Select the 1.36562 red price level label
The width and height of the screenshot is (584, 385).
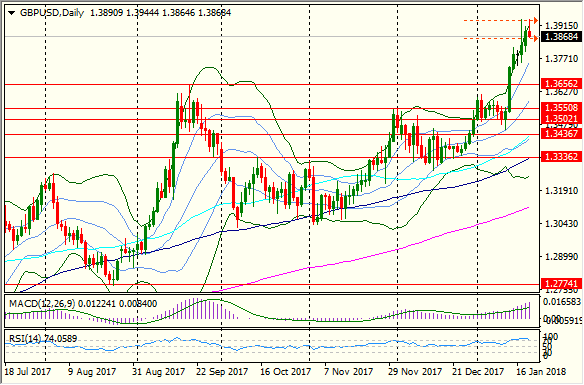pyautogui.click(x=561, y=84)
